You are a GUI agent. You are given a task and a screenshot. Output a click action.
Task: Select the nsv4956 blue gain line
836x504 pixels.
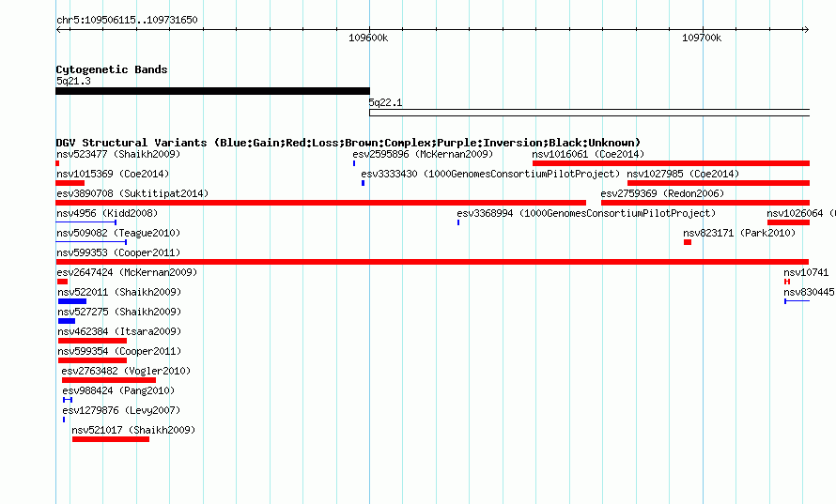click(x=86, y=222)
